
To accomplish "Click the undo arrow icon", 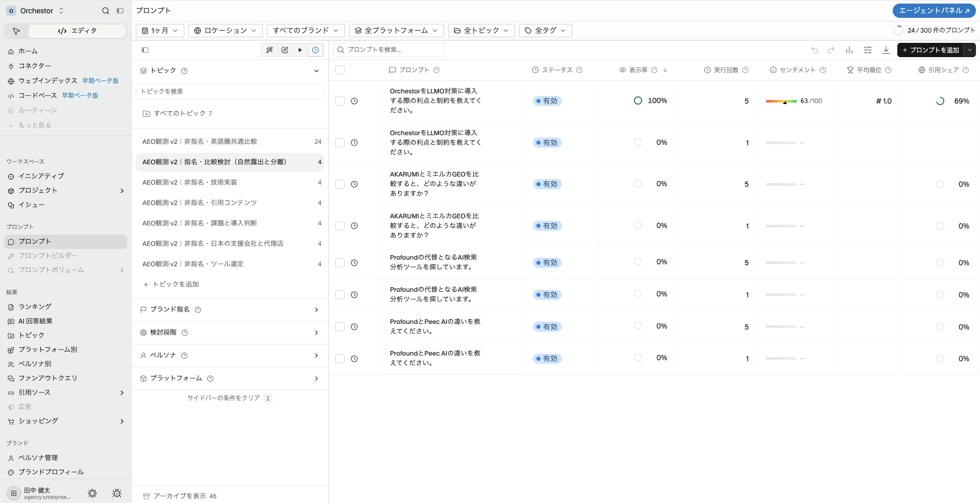I will (x=815, y=50).
